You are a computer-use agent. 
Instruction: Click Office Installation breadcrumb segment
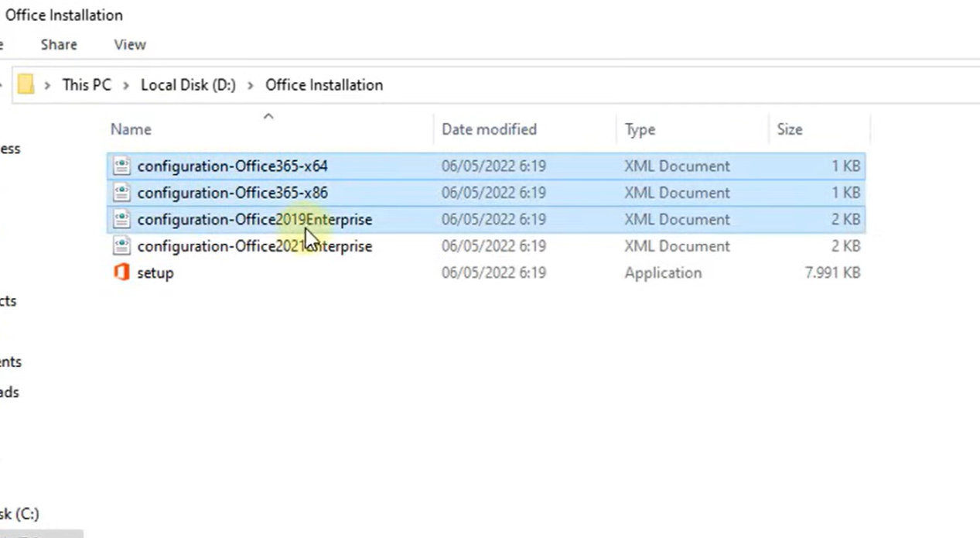tap(324, 85)
